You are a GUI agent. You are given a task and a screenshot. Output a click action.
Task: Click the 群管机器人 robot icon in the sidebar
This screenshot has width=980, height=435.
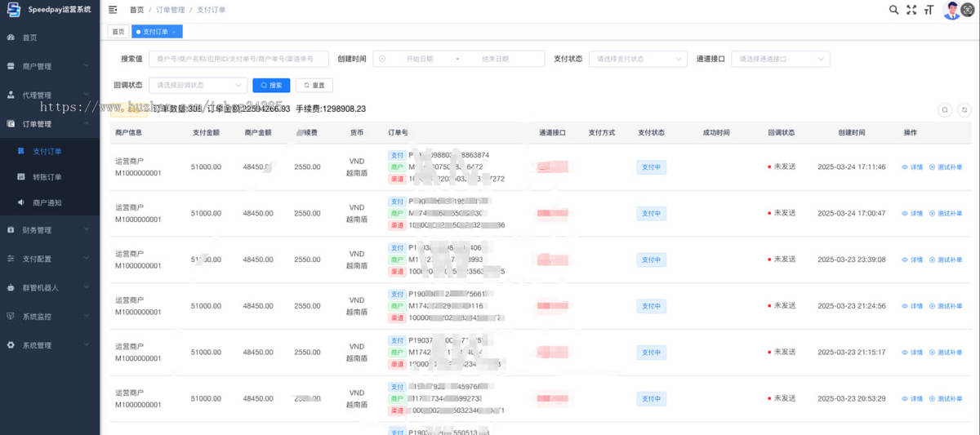pos(11,287)
